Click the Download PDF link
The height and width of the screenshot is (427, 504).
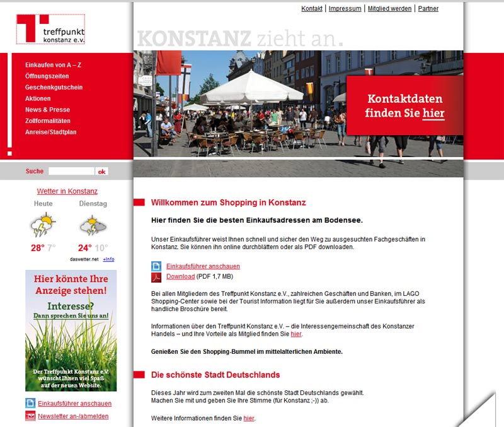(180, 276)
